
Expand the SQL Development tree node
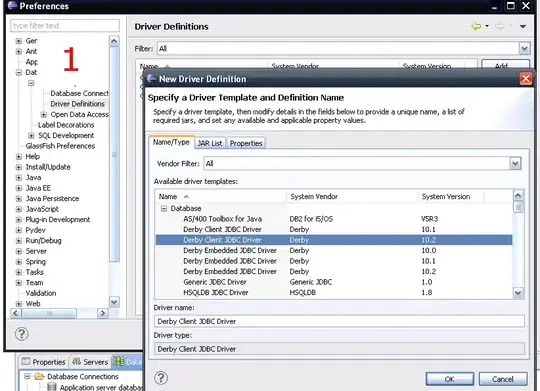point(31,135)
